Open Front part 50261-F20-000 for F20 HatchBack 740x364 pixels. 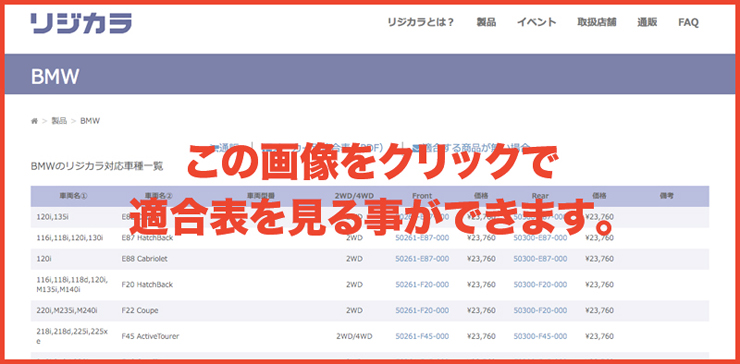point(422,285)
